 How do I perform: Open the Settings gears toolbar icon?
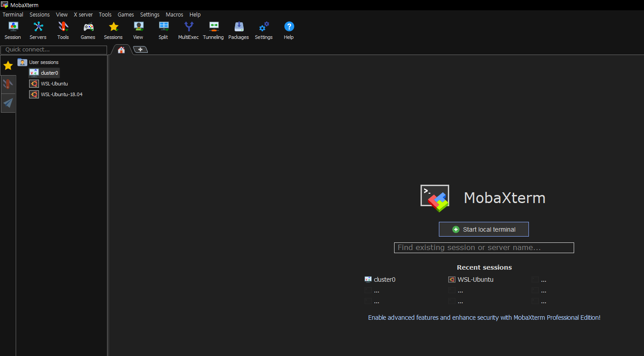tap(264, 26)
